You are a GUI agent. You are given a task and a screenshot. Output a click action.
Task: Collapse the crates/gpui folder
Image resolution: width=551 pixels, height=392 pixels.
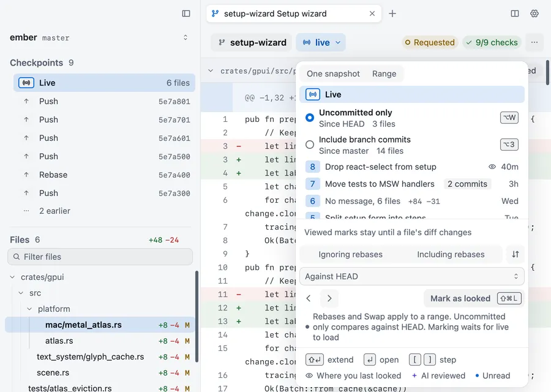(x=13, y=277)
